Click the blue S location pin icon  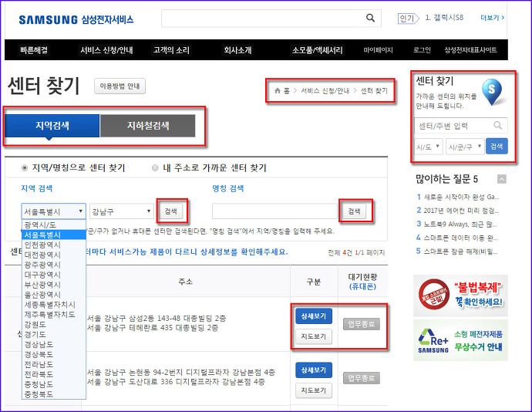492,92
